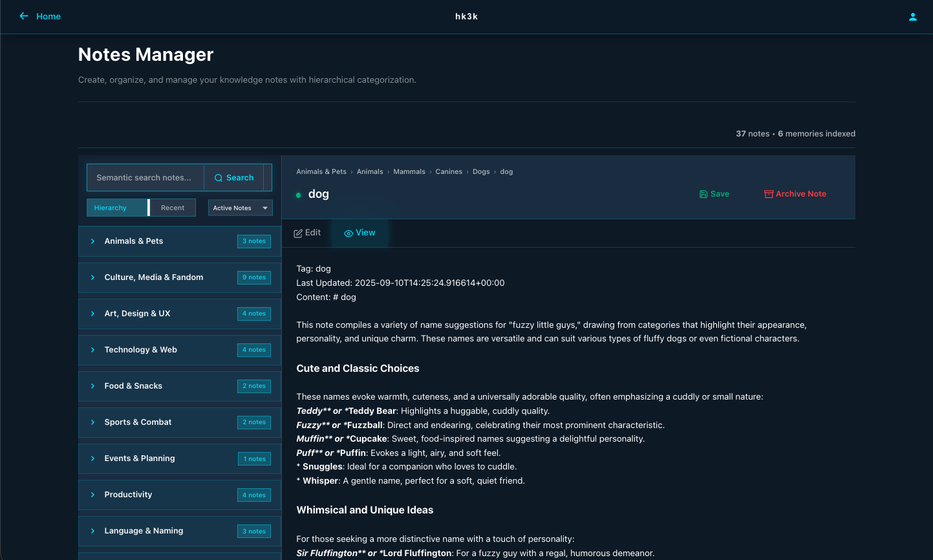Viewport: 933px width, 560px height.
Task: Click the pencil Edit icon
Action: pos(298,233)
